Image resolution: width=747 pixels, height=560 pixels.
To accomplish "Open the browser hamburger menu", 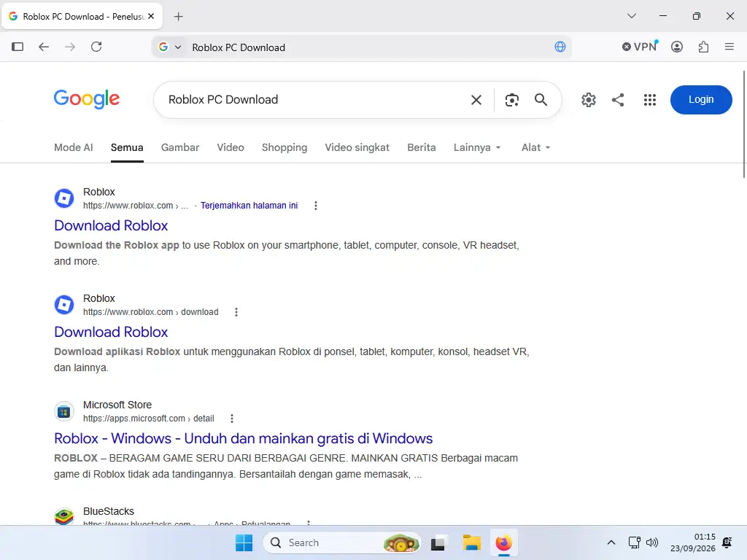I will point(729,47).
